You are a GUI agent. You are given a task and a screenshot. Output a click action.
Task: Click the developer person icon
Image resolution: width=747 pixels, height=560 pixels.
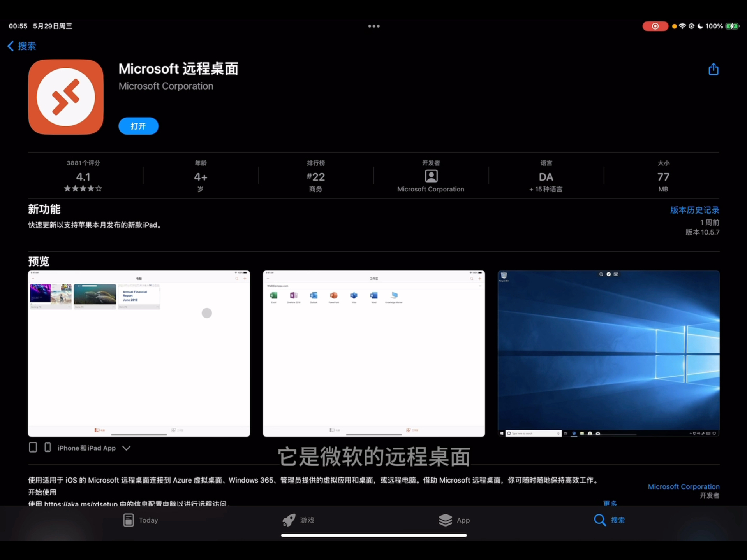click(431, 176)
